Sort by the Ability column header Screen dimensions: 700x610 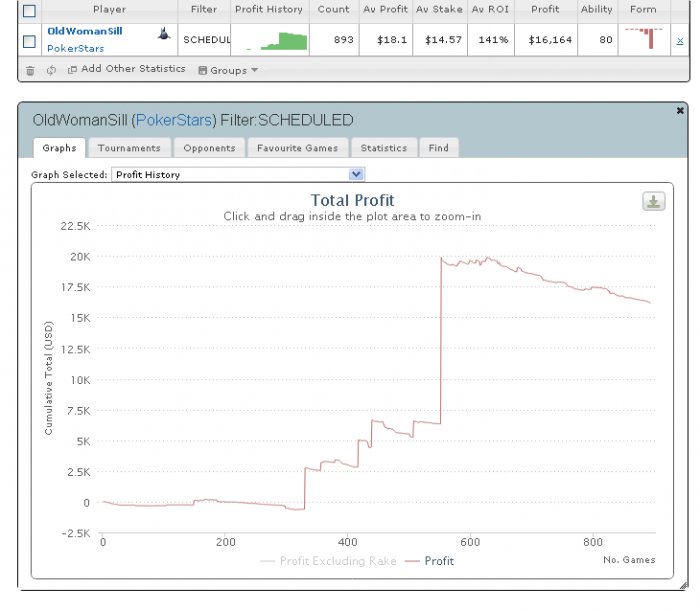pos(597,9)
